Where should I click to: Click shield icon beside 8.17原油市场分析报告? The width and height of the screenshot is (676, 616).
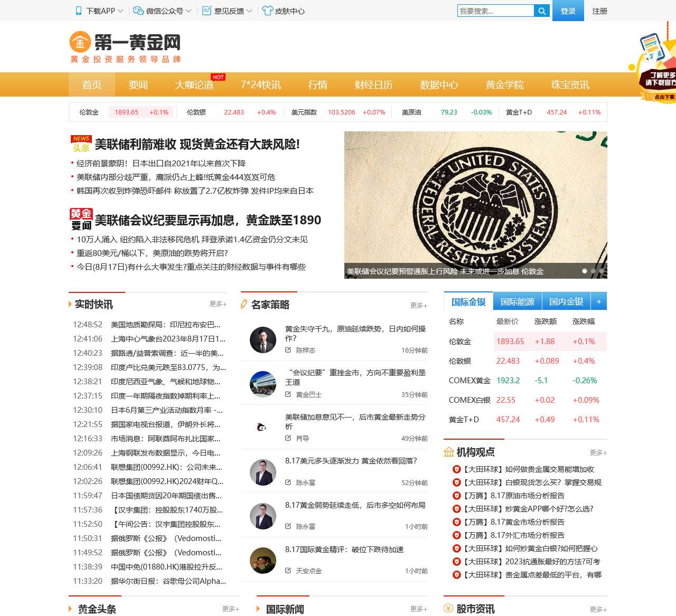click(457, 496)
